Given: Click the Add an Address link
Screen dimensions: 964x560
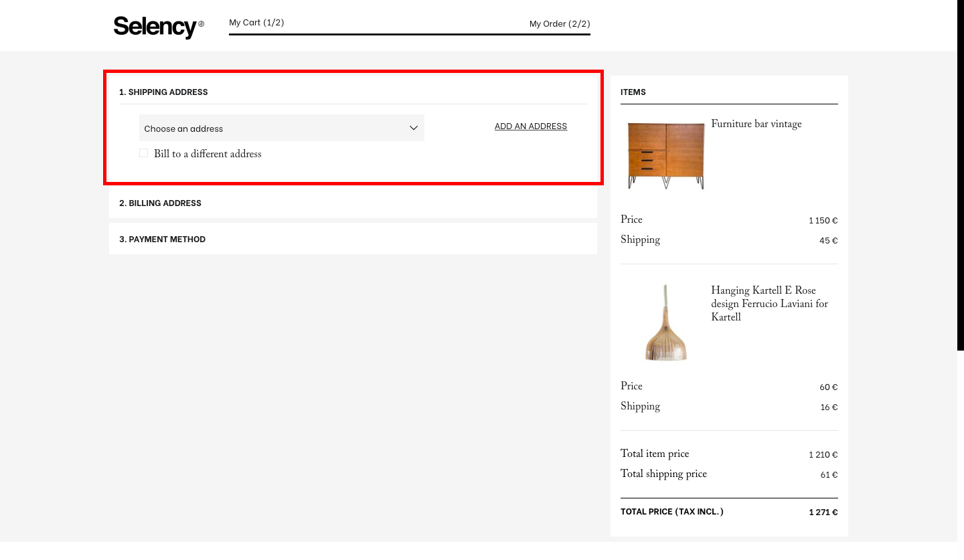Looking at the screenshot, I should (x=531, y=126).
